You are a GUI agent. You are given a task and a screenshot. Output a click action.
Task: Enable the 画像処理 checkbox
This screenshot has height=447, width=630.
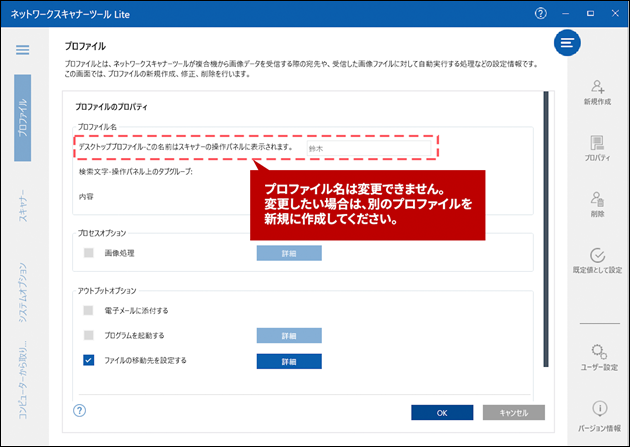(x=89, y=253)
